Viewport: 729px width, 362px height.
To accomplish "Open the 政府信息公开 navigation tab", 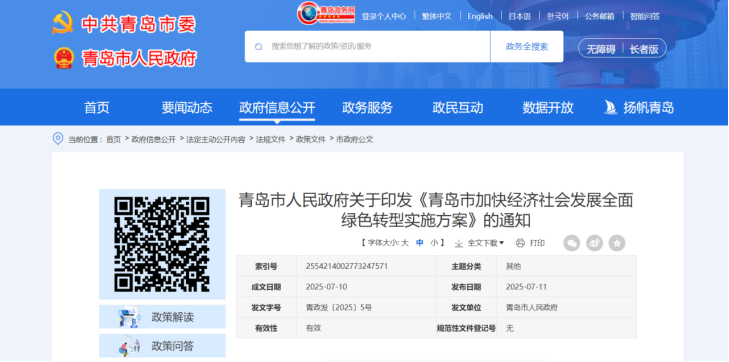I will click(277, 108).
